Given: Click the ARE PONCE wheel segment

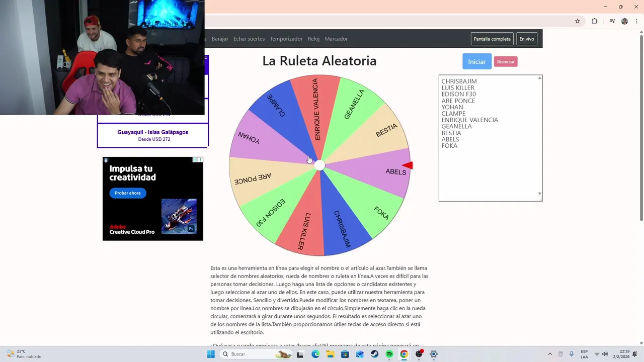Looking at the screenshot, I should [x=253, y=179].
